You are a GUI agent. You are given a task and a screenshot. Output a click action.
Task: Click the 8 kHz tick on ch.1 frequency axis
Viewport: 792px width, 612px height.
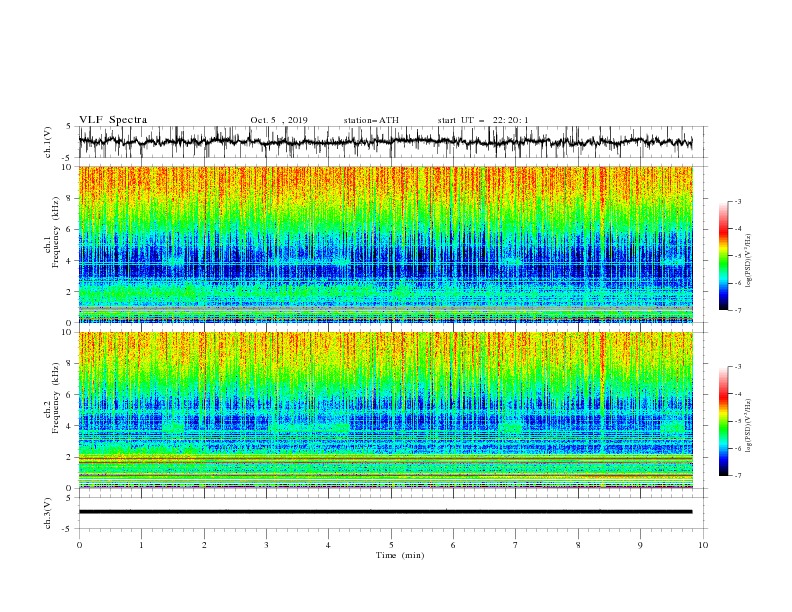70,198
